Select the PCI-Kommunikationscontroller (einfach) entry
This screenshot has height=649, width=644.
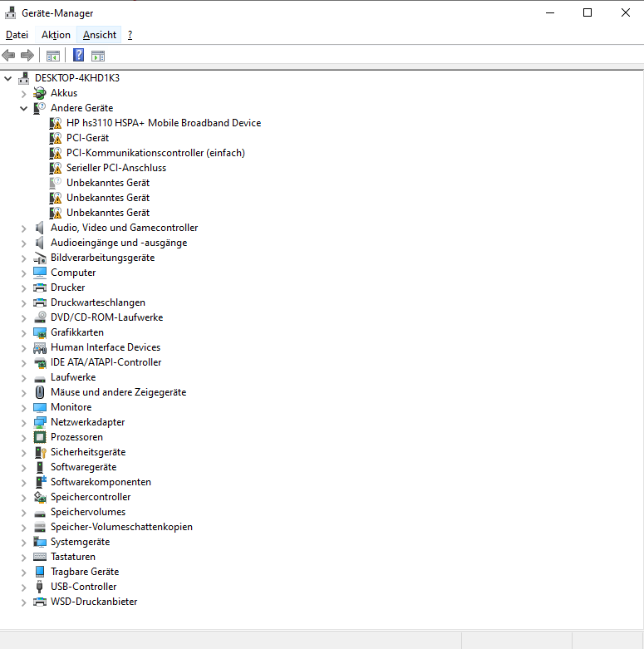(x=155, y=153)
